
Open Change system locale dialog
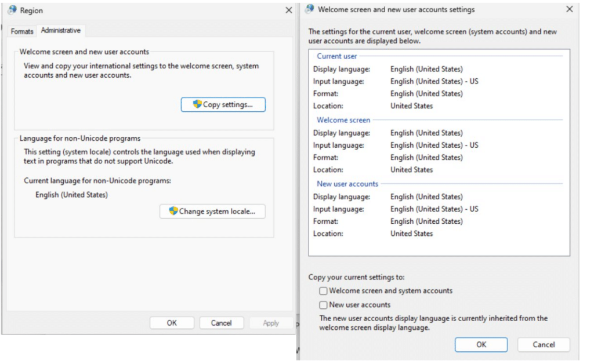pyautogui.click(x=212, y=211)
